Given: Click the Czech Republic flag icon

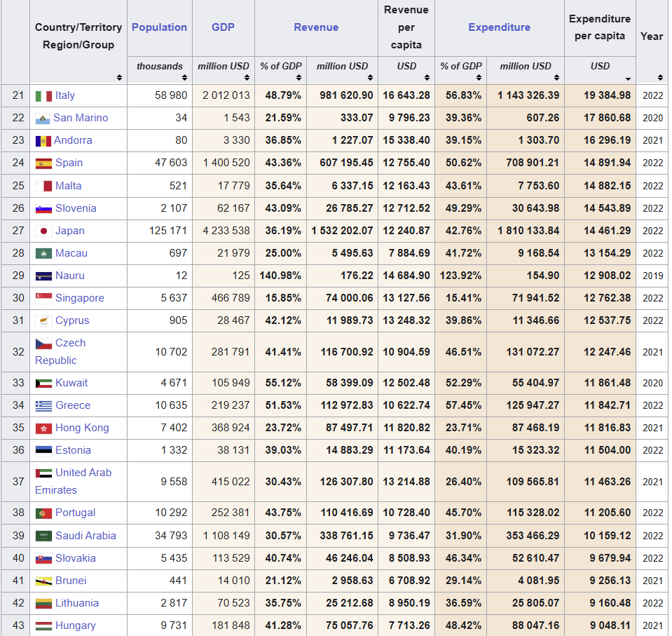Looking at the screenshot, I should pos(43,344).
